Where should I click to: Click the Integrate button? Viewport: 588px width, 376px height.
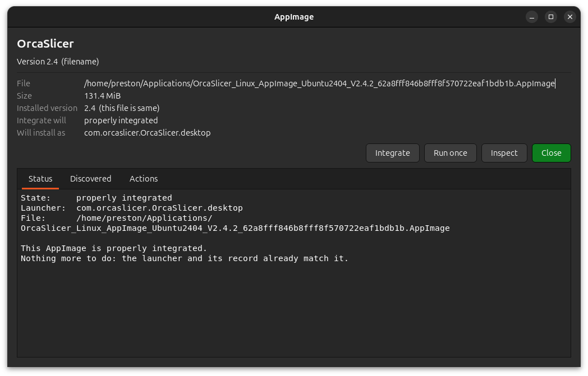pyautogui.click(x=392, y=153)
